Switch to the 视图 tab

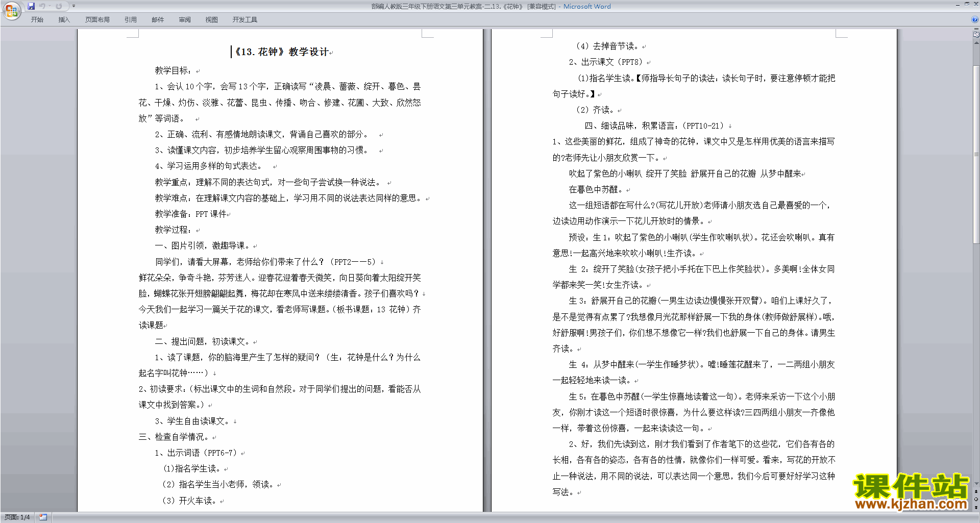pyautogui.click(x=212, y=19)
